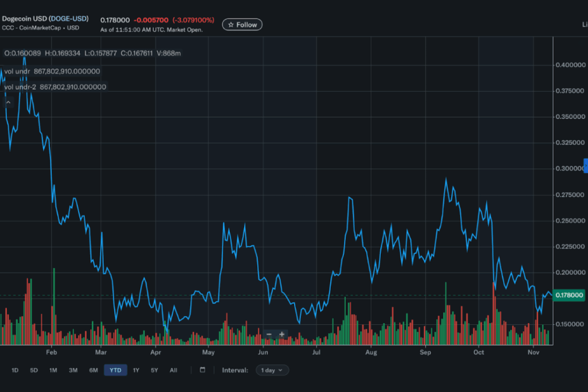This screenshot has width=588, height=392.
Task: Collapse the indicator legend with chevron
Action: [8, 102]
